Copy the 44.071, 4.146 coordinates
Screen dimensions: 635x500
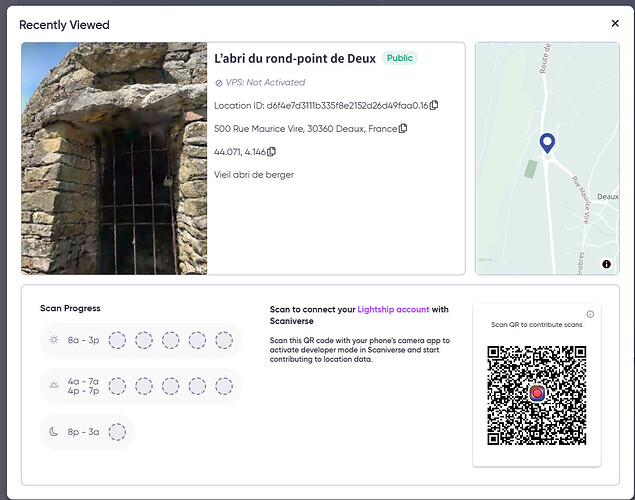click(271, 151)
